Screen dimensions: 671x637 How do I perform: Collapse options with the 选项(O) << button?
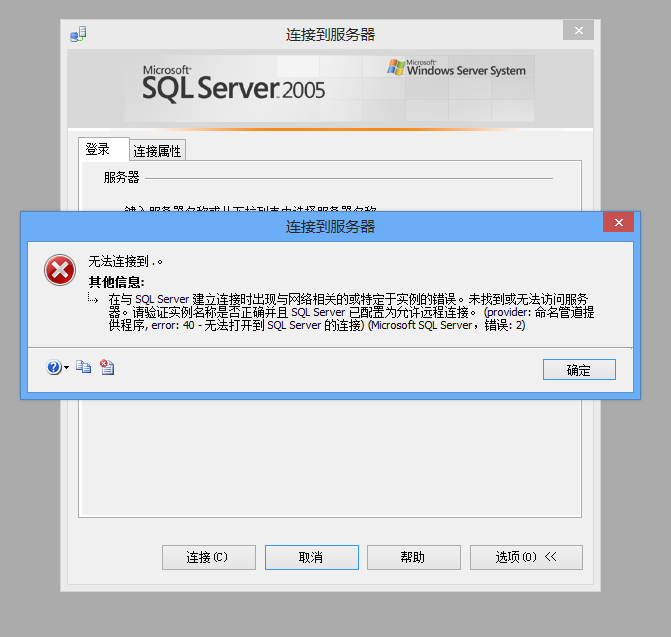(525, 557)
